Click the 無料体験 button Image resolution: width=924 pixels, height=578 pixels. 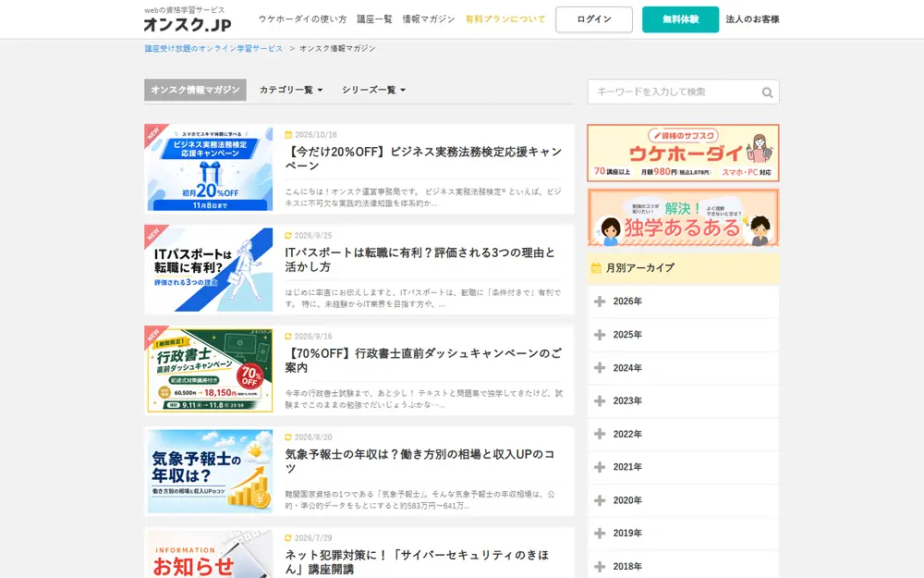pyautogui.click(x=681, y=19)
